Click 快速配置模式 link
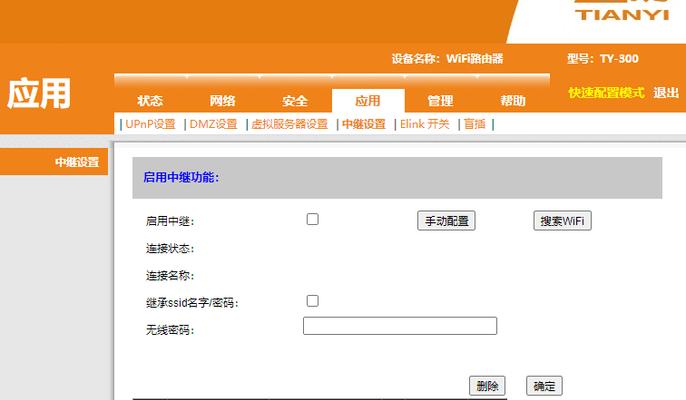Screen dimensions: 686x400 (x=606, y=93)
